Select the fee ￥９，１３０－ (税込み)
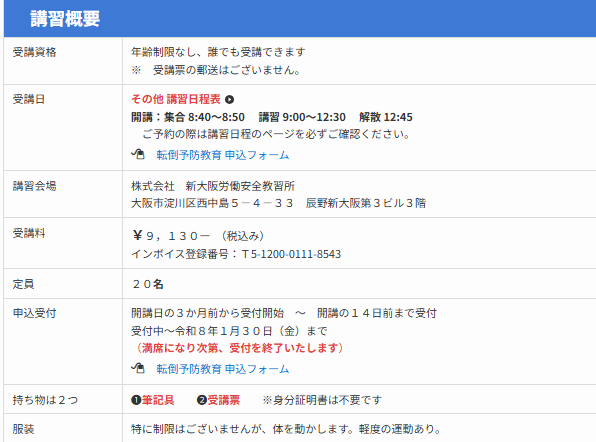 (198, 236)
